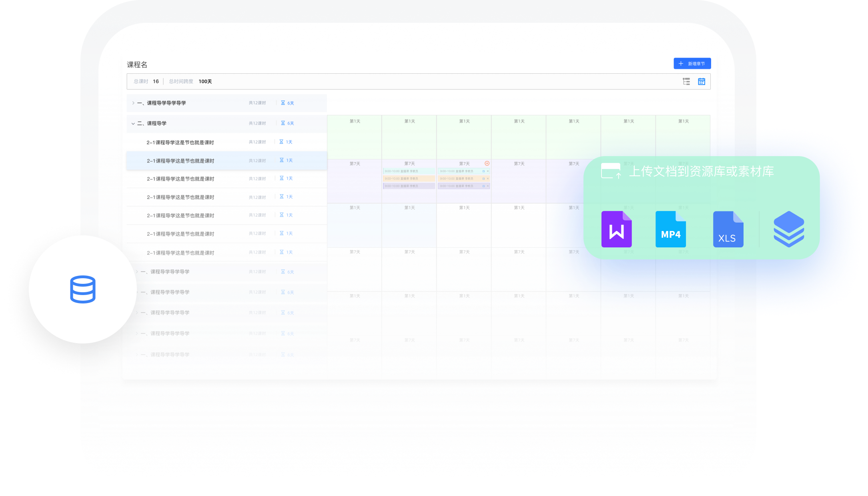Click the upload icon beside 上传文档到资源库
The width and height of the screenshot is (868, 496).
click(611, 171)
